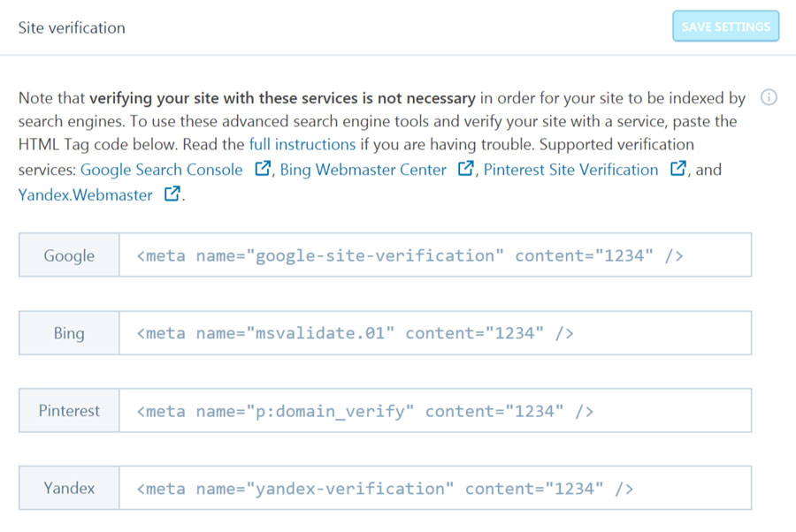796x532 pixels.
Task: Open the info icon beside the note
Action: click(769, 97)
